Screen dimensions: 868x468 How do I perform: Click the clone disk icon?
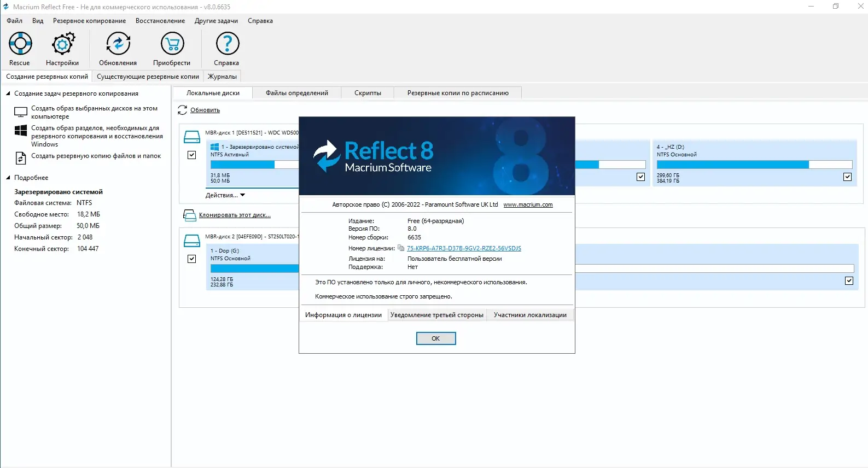(189, 215)
